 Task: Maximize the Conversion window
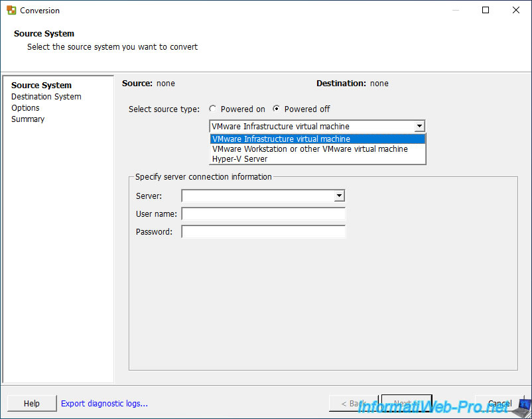pyautogui.click(x=486, y=10)
